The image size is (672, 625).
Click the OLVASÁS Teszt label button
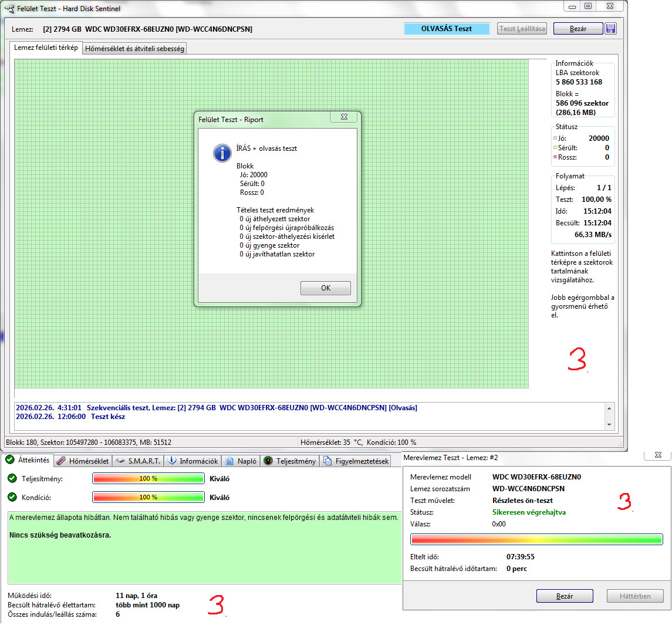[447, 29]
